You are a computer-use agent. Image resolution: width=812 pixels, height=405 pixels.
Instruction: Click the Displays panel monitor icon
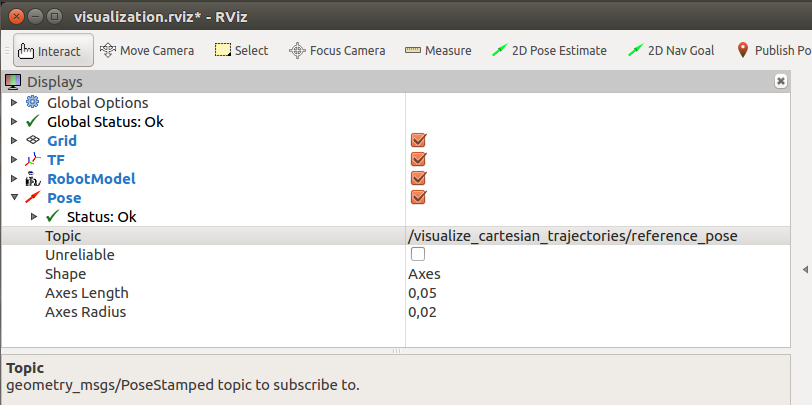[12, 81]
